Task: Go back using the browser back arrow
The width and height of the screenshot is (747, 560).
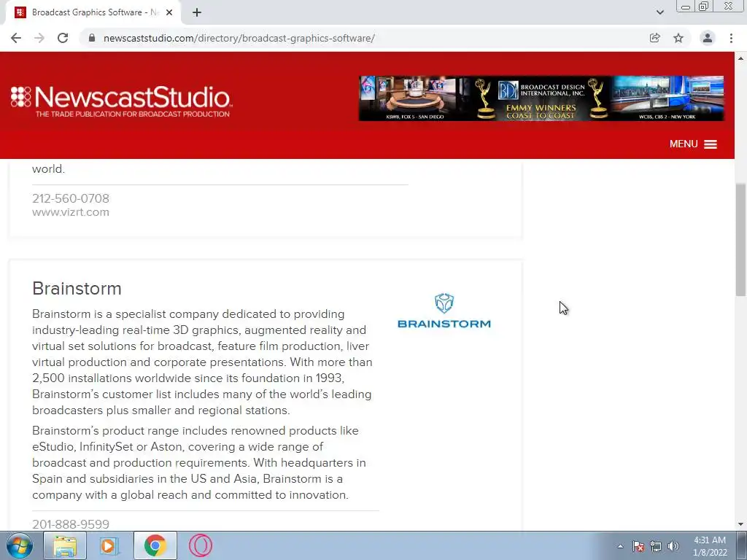Action: (x=16, y=38)
